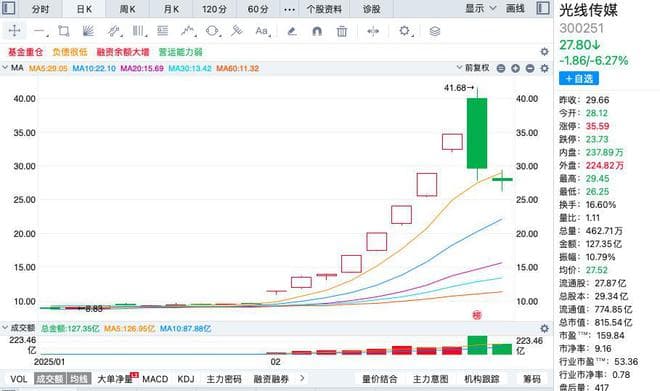
Task: Open the layers stack icon
Action: [435, 31]
